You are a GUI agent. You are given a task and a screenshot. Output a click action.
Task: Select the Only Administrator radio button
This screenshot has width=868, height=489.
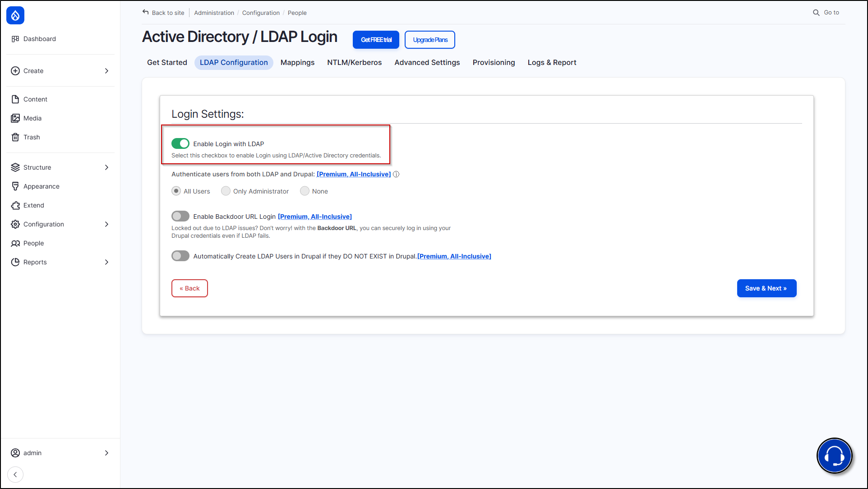pos(226,191)
